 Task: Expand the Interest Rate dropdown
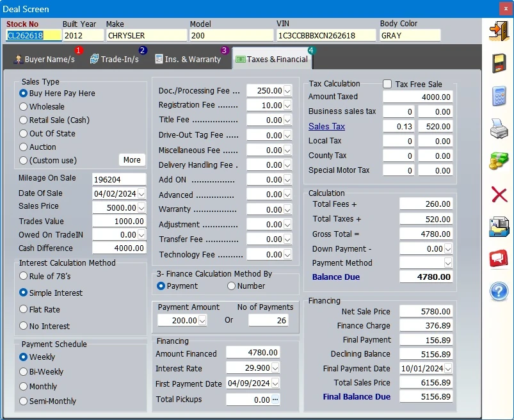point(275,368)
